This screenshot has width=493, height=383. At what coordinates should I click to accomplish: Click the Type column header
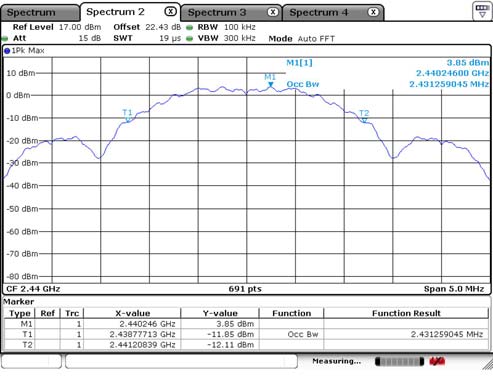(x=20, y=313)
